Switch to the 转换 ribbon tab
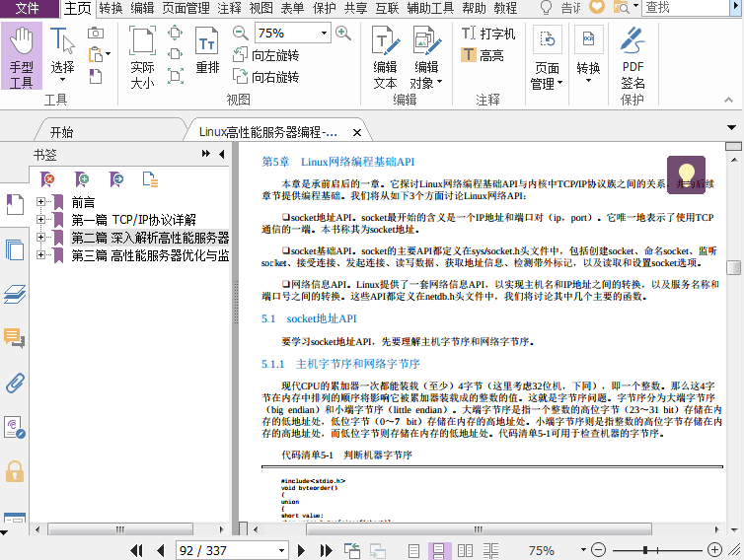This screenshot has width=744, height=560. click(112, 8)
